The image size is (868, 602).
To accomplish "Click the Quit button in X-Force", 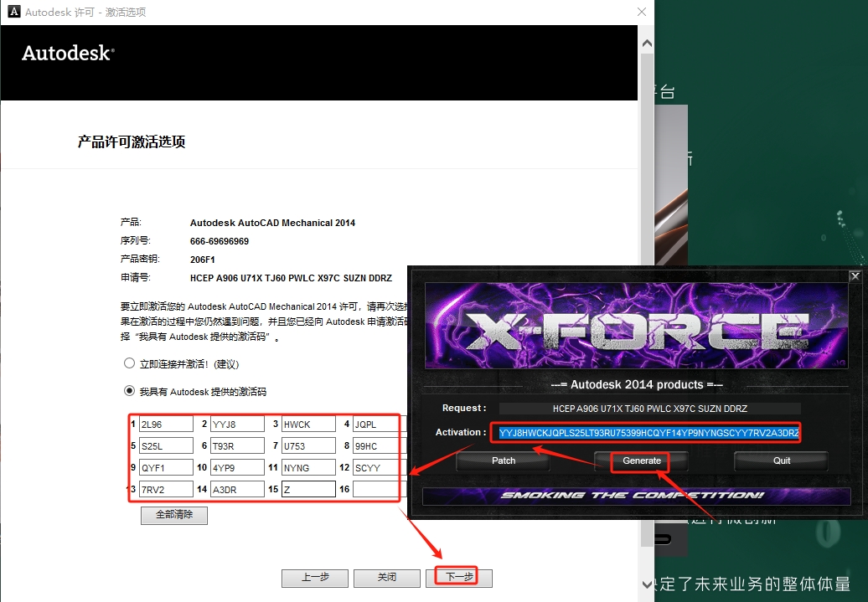I will click(x=781, y=461).
